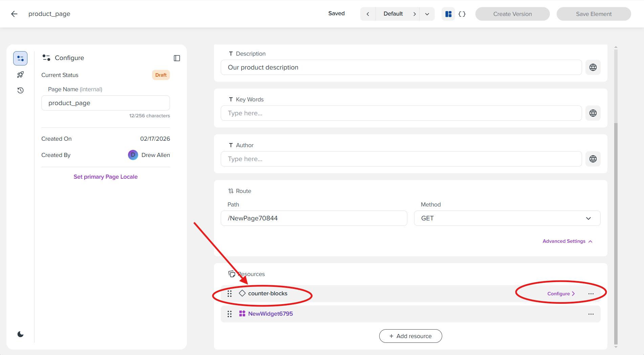This screenshot has height=355, width=644.
Task: Select the blue block layout view icon
Action: [x=448, y=14]
